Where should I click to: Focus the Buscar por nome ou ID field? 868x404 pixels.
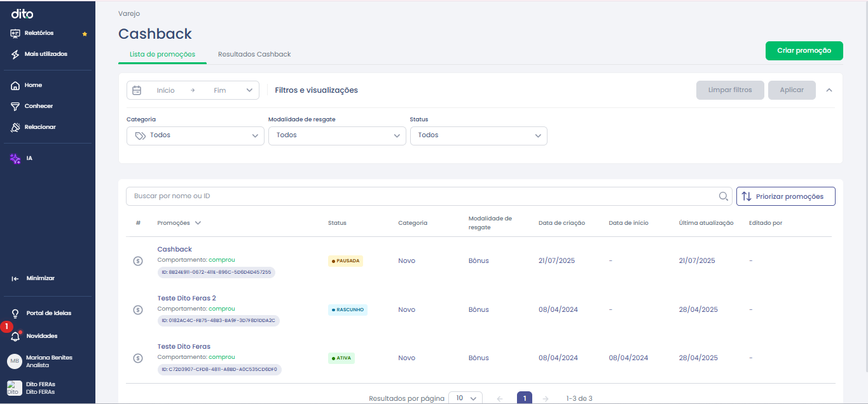424,196
